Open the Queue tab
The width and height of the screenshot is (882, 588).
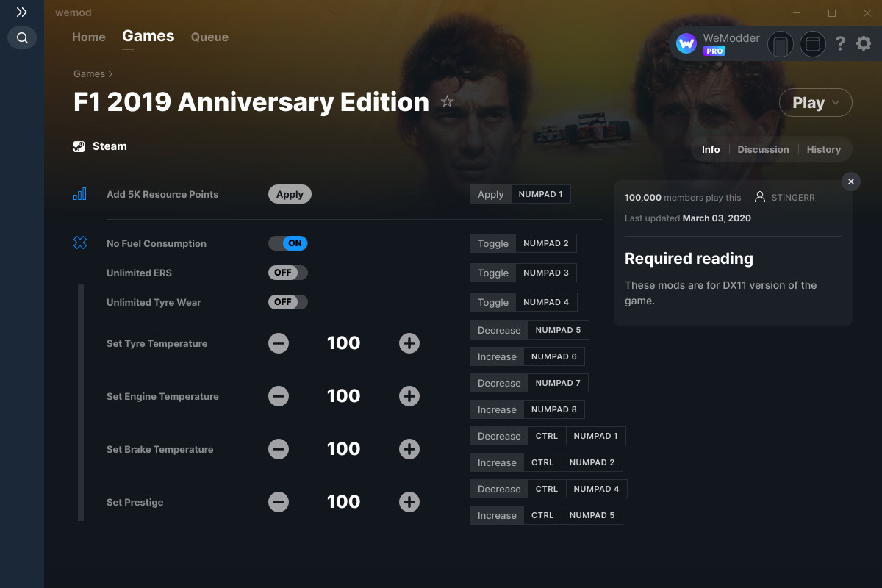[209, 37]
